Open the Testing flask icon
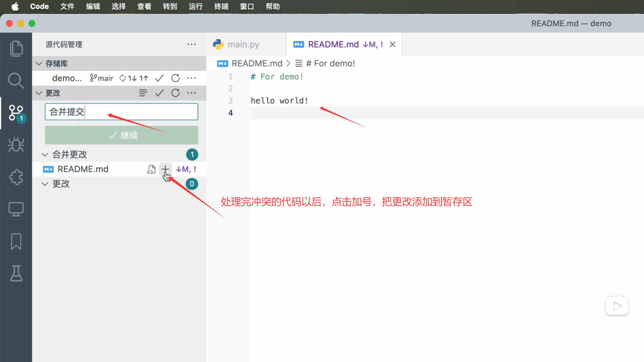Image resolution: width=644 pixels, height=362 pixels. pos(16,274)
